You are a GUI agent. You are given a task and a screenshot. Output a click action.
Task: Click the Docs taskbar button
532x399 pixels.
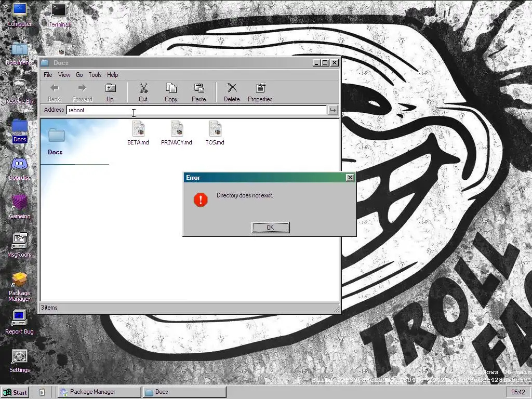184,392
